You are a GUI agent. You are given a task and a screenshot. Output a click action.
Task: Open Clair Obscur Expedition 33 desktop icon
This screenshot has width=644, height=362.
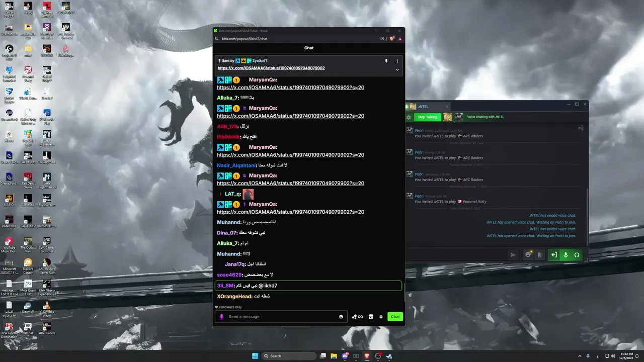pyautogui.click(x=47, y=288)
